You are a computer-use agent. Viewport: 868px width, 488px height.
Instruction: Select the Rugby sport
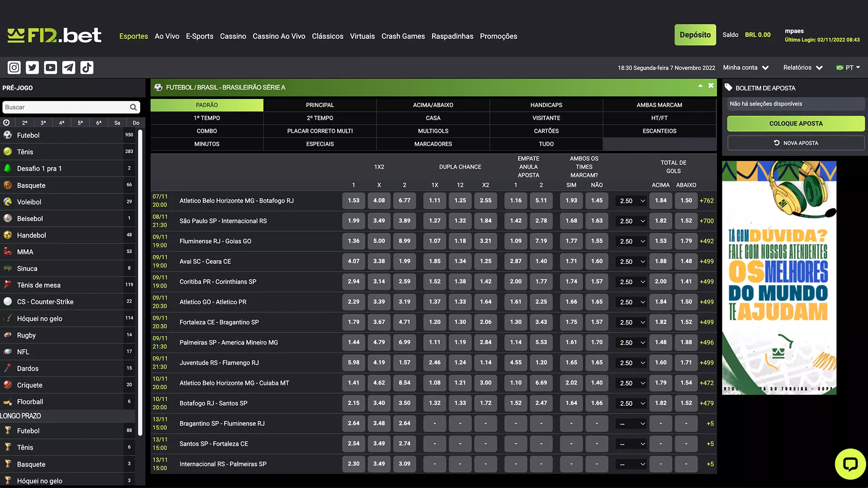(x=68, y=335)
